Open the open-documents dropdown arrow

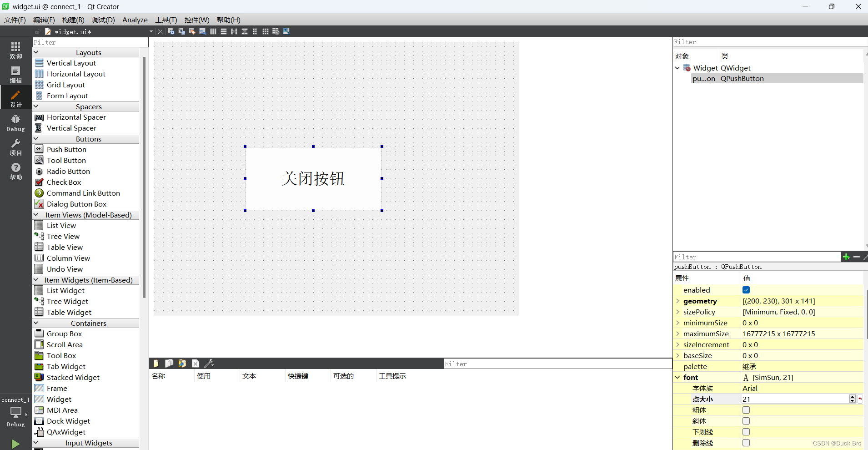(151, 31)
